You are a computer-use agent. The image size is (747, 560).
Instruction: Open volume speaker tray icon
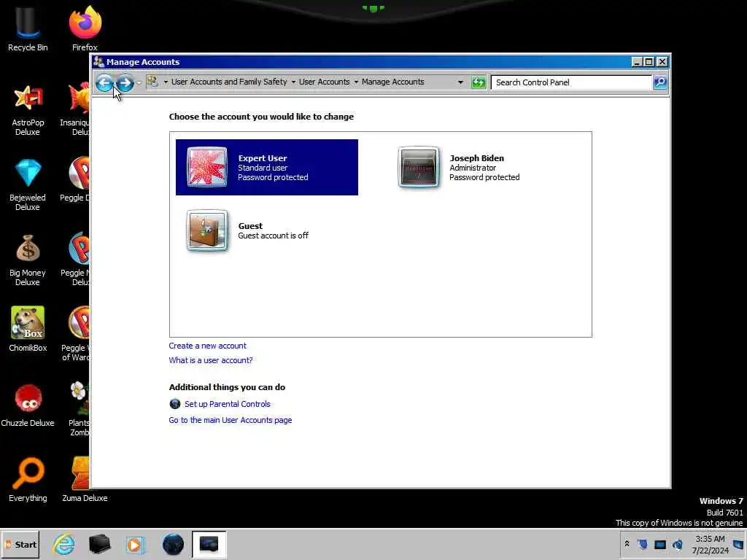[x=678, y=544]
